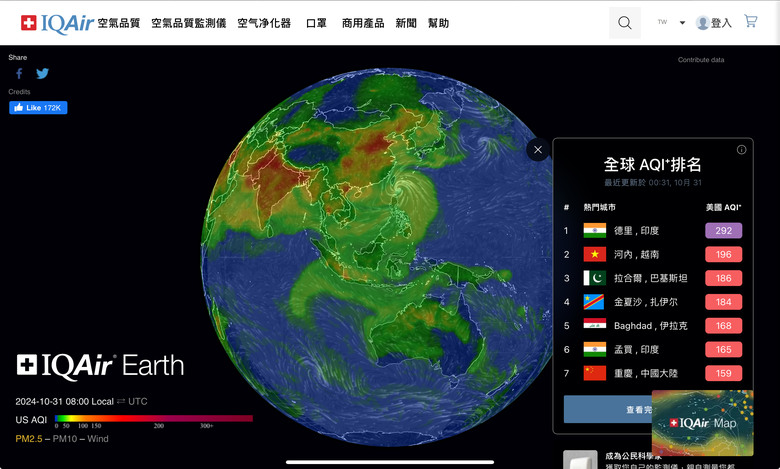The height and width of the screenshot is (469, 780).
Task: Select 重慶, 中國大陸 ranking row
Action: 653,373
